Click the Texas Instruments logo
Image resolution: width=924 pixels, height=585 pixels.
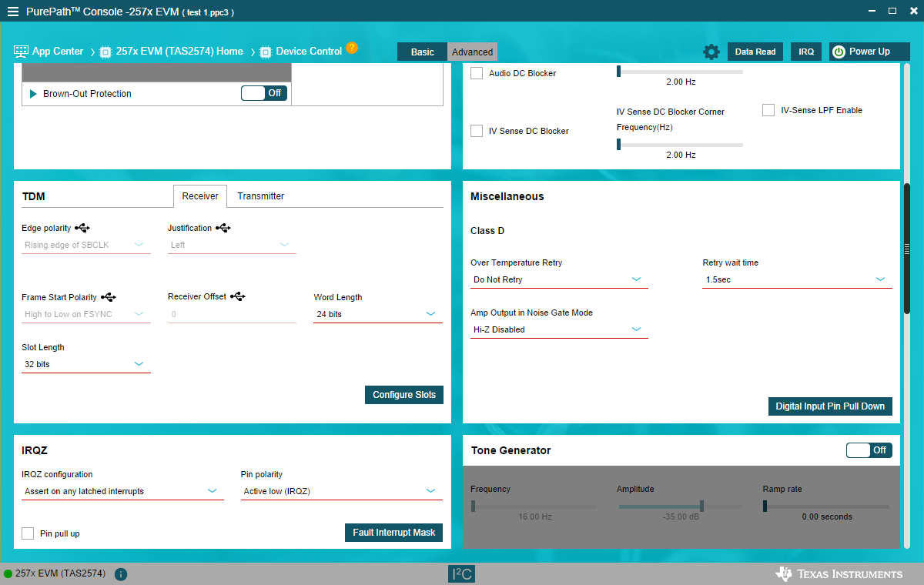tap(839, 574)
